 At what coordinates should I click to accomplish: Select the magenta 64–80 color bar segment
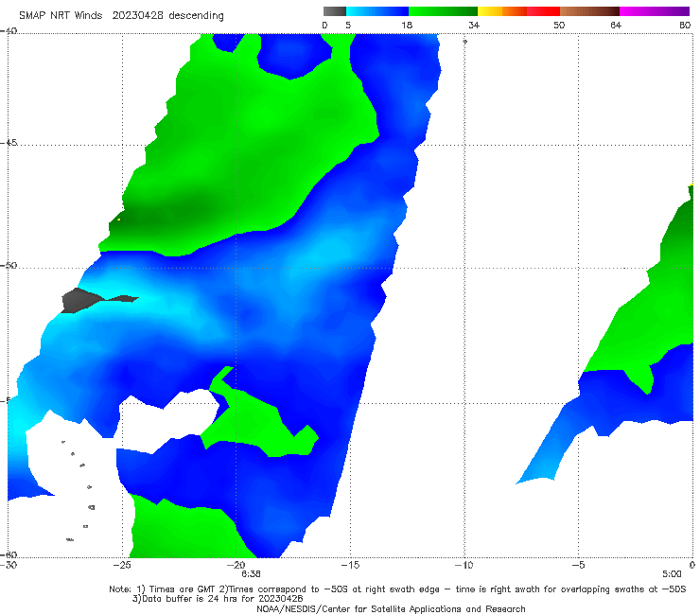[x=655, y=11]
